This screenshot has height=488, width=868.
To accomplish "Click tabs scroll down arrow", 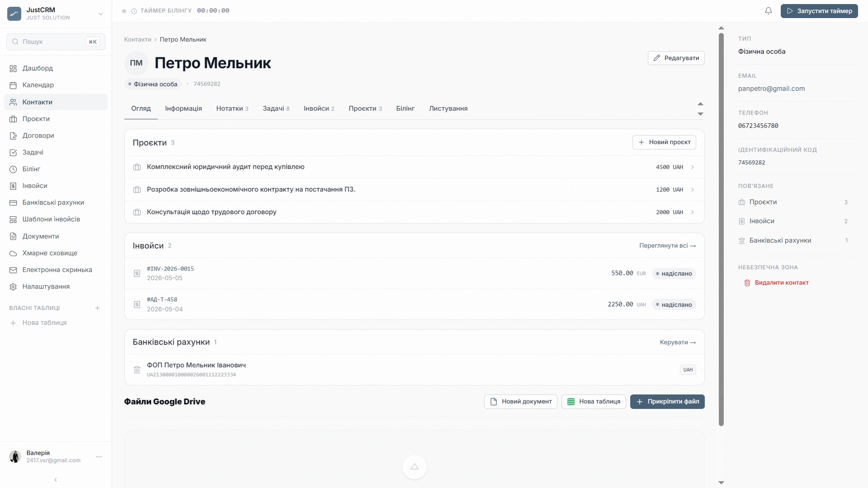I will coord(700,114).
